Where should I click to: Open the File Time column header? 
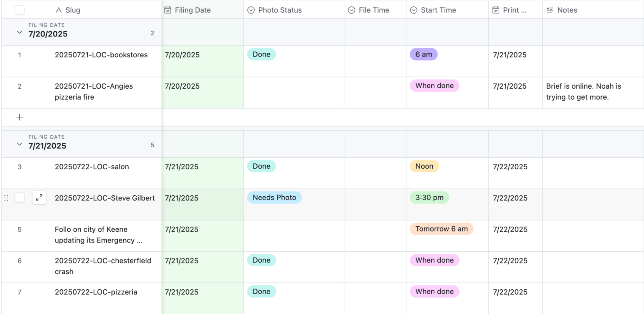pos(375,10)
